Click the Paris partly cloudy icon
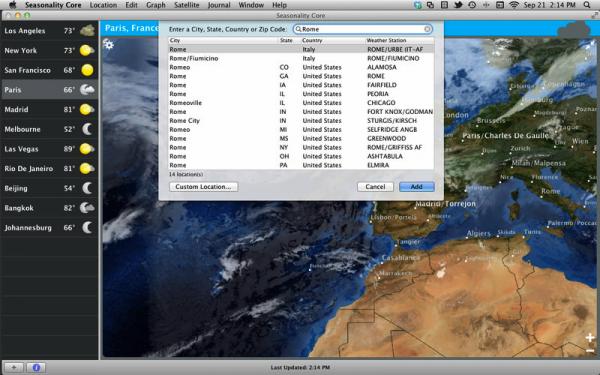The width and height of the screenshot is (600, 375). [x=87, y=90]
